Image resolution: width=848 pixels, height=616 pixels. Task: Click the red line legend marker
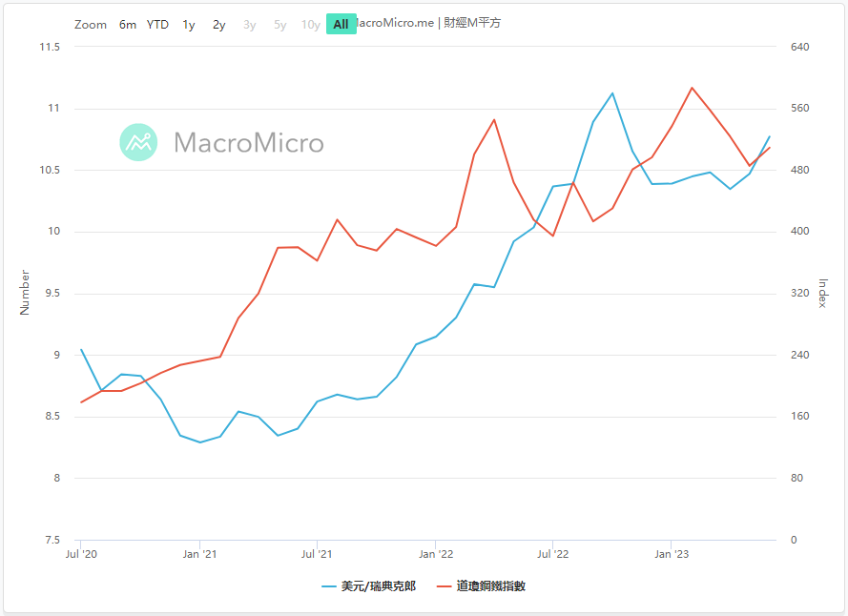(x=445, y=586)
